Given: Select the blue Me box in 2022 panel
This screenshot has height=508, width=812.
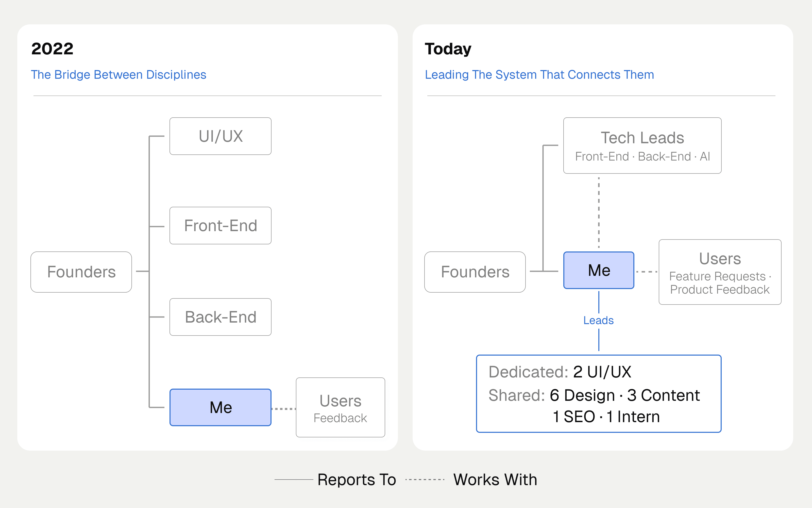Looking at the screenshot, I should [221, 407].
